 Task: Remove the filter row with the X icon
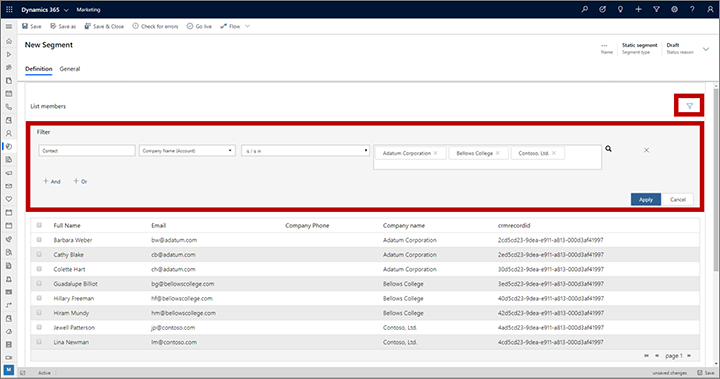pos(646,150)
